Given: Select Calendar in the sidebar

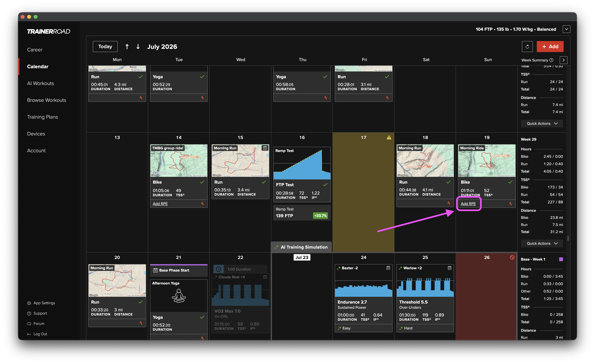Looking at the screenshot, I should (38, 67).
